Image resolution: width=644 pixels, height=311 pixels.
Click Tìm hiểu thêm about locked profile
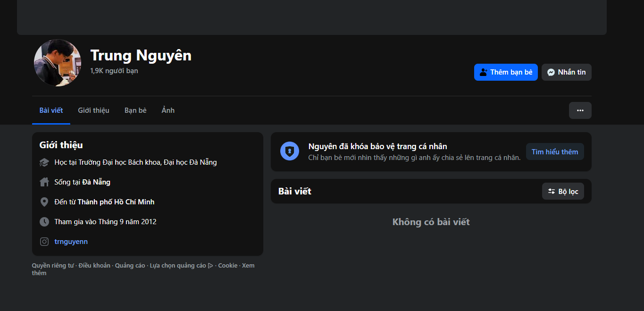(x=554, y=152)
